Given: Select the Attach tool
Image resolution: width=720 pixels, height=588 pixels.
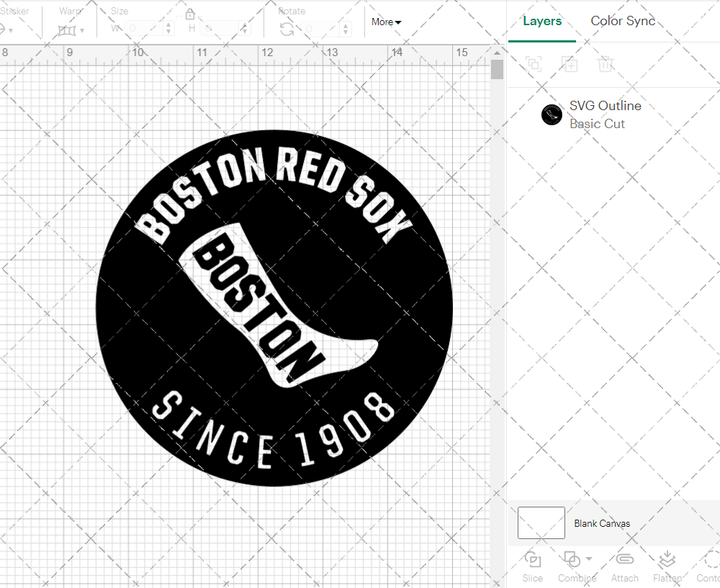Looking at the screenshot, I should tap(624, 566).
